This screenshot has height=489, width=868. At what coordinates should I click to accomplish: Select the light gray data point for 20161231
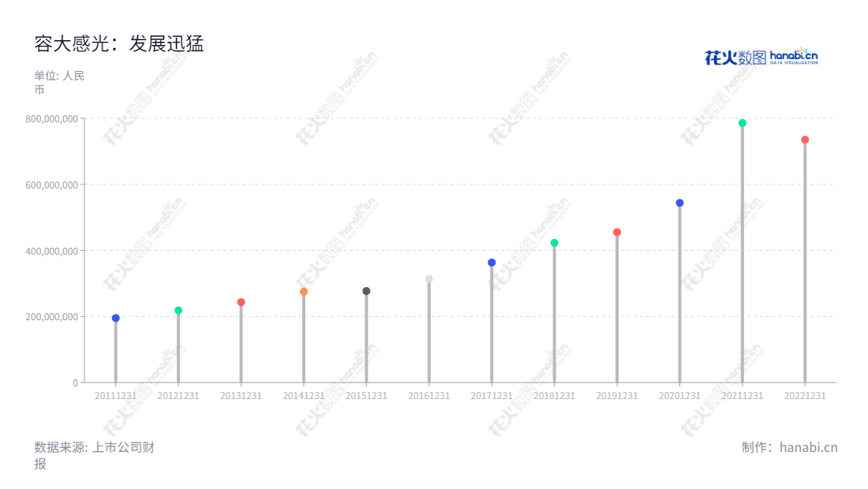click(x=429, y=279)
